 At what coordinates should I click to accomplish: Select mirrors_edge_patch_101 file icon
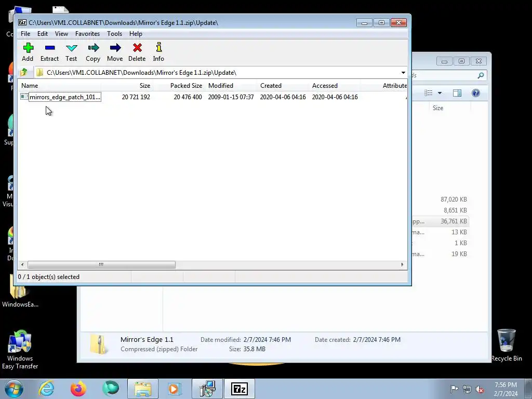24,97
